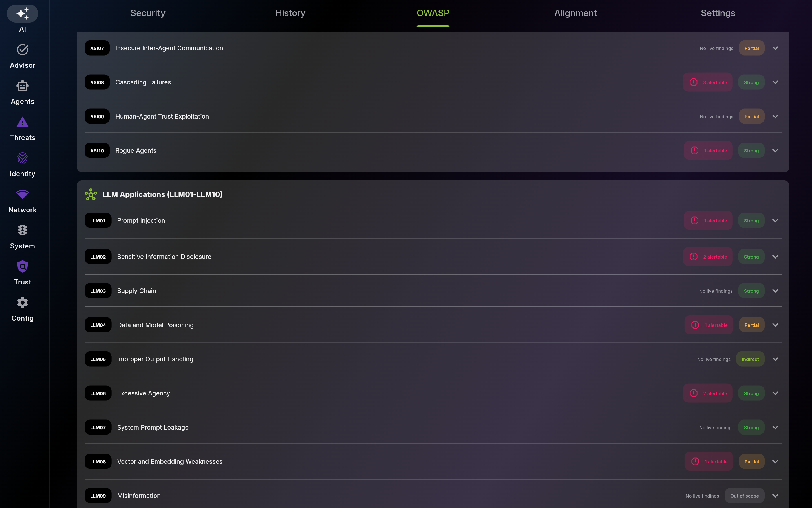Click alert icon in Prompt Injection row
The width and height of the screenshot is (812, 508).
(694, 220)
